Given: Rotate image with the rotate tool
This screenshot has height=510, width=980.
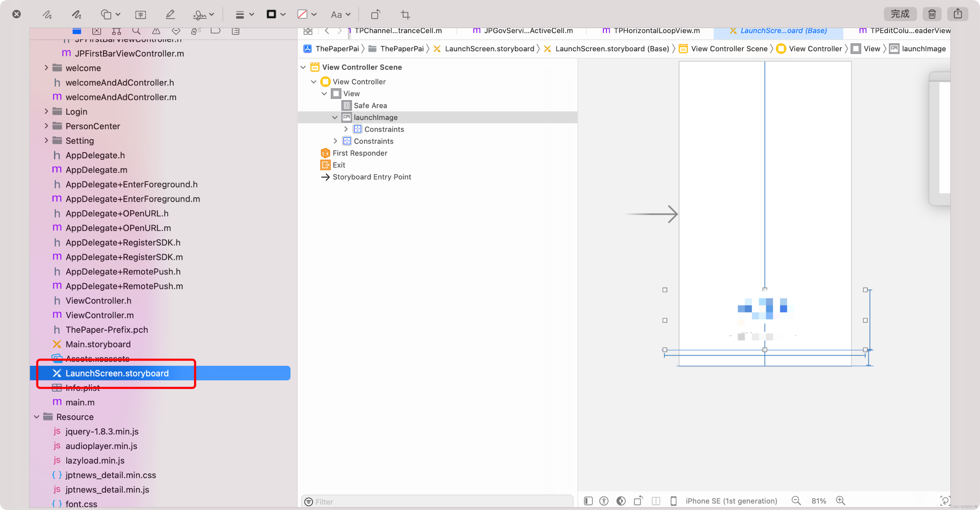Looking at the screenshot, I should [x=375, y=14].
